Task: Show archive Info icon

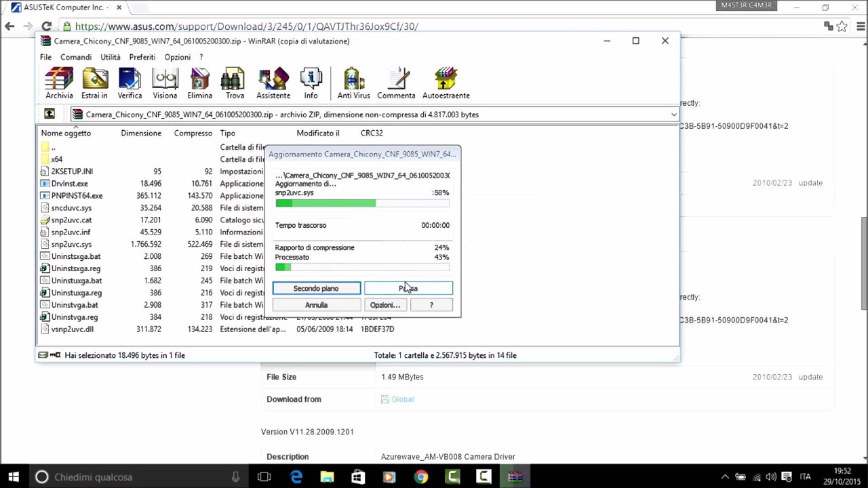Action: 311,83
